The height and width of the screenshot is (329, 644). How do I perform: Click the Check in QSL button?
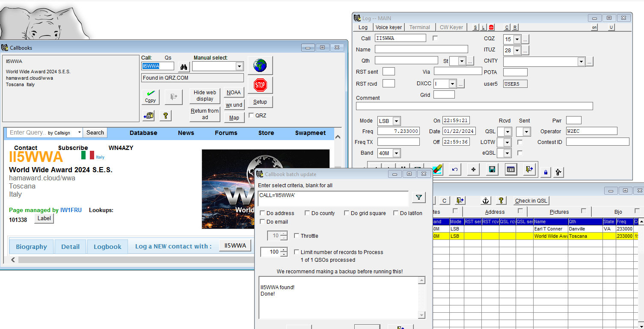[531, 200]
